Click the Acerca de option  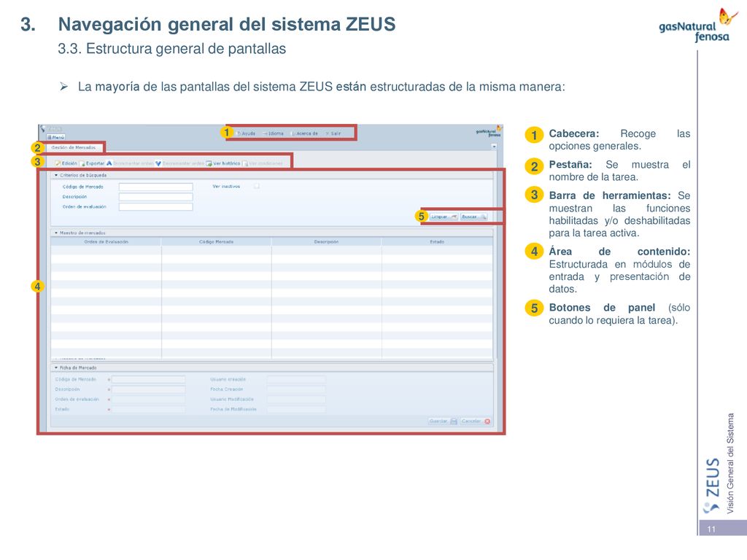(x=305, y=133)
